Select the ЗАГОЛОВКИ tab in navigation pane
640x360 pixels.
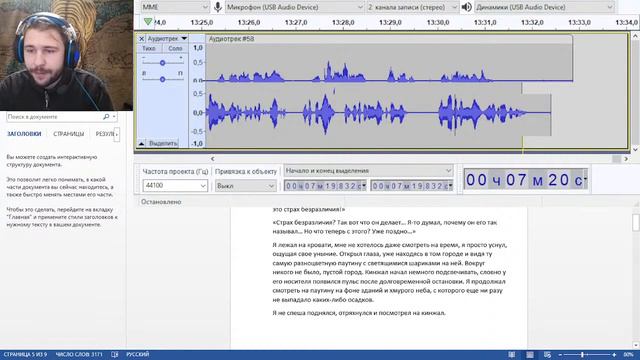[x=24, y=134]
